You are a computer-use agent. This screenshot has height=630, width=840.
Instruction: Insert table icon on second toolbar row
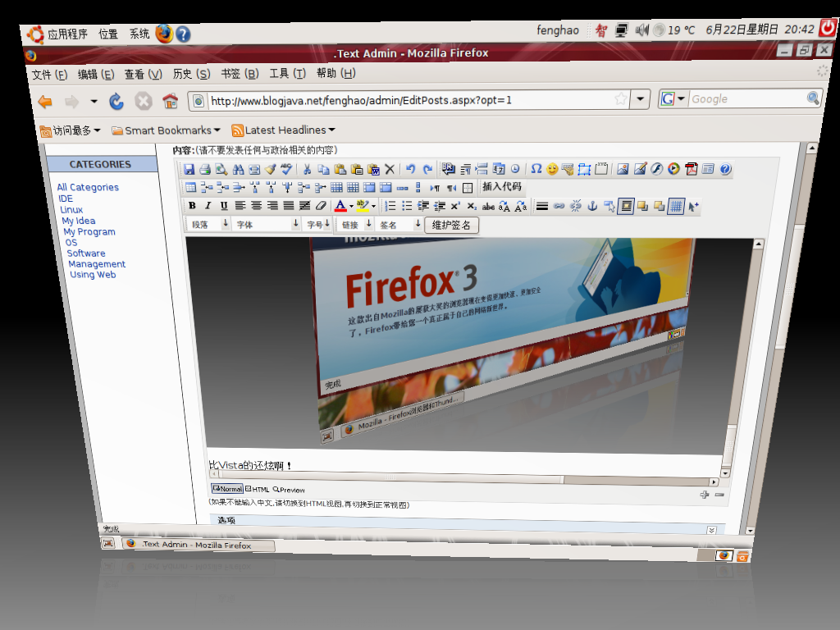190,188
